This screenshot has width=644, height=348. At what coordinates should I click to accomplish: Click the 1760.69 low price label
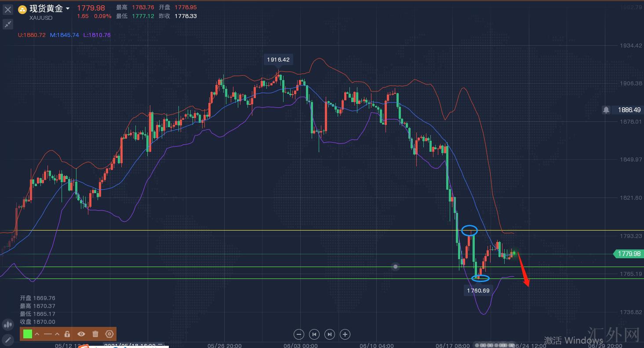coord(478,290)
